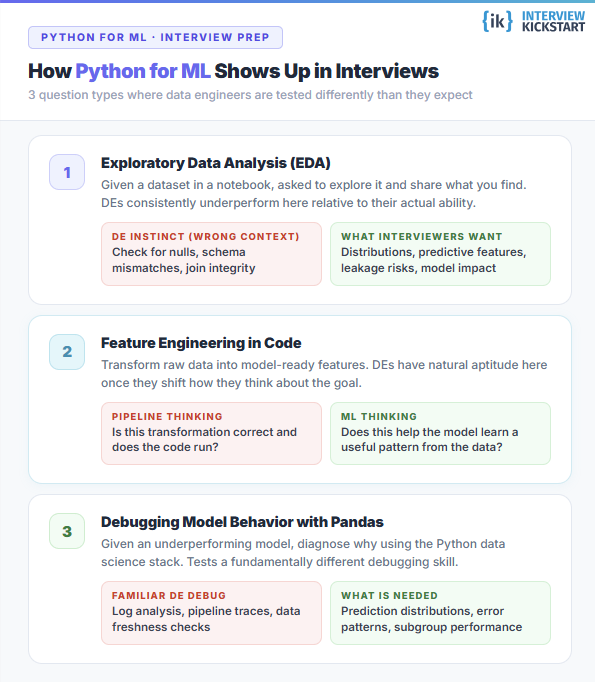Screen dimensions: 595x682
Task: Click the DE Instinct (Wrong Context) label
Action: point(205,237)
